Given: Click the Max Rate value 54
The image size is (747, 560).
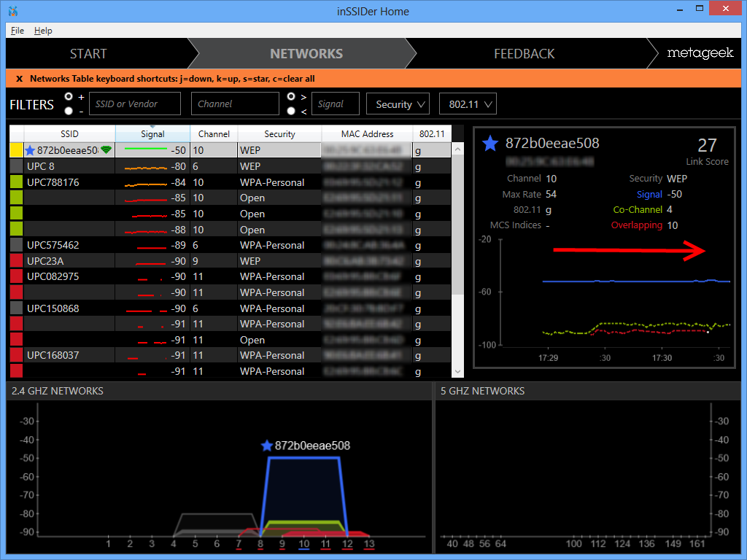Looking at the screenshot, I should tap(551, 194).
